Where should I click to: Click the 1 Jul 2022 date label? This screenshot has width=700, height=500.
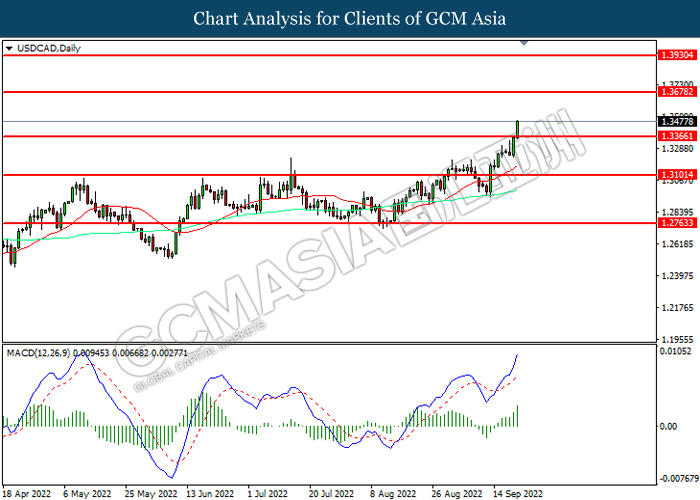pyautogui.click(x=267, y=494)
